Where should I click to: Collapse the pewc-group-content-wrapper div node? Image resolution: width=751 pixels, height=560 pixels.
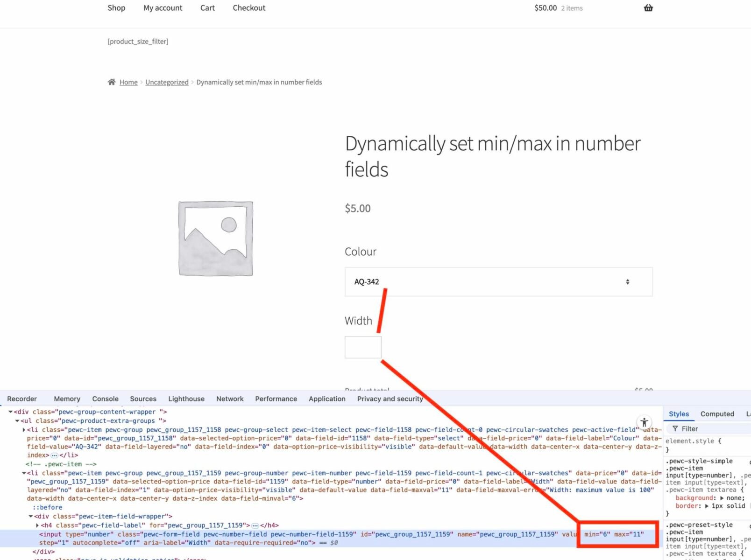10,412
